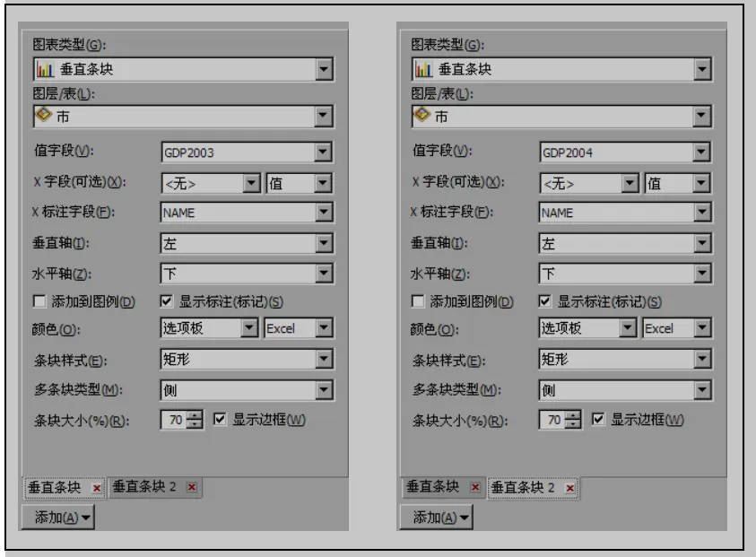Close 垂直条块 2 tab in right panel
The width and height of the screenshot is (756, 557).
(x=569, y=488)
